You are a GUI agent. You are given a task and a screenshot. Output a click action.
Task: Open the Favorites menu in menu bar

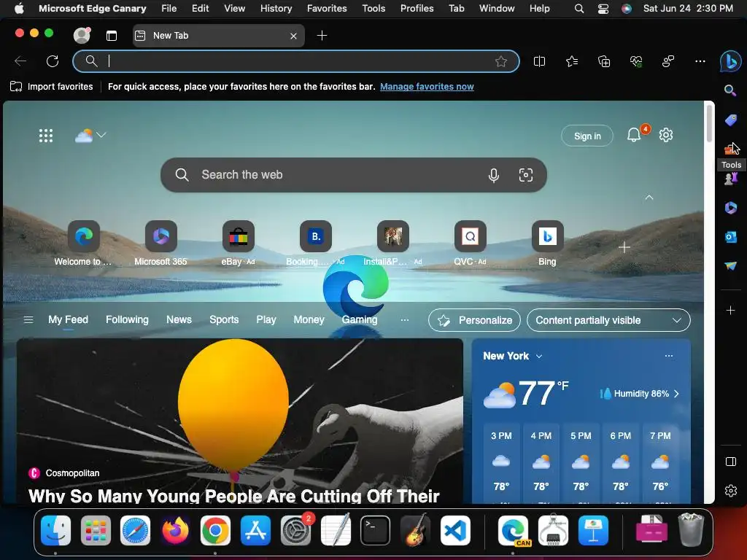[327, 9]
